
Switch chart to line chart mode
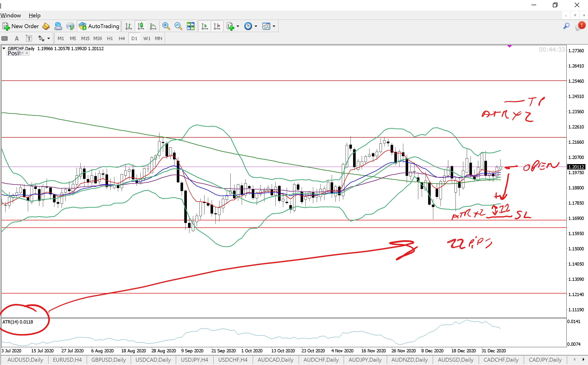coord(153,26)
